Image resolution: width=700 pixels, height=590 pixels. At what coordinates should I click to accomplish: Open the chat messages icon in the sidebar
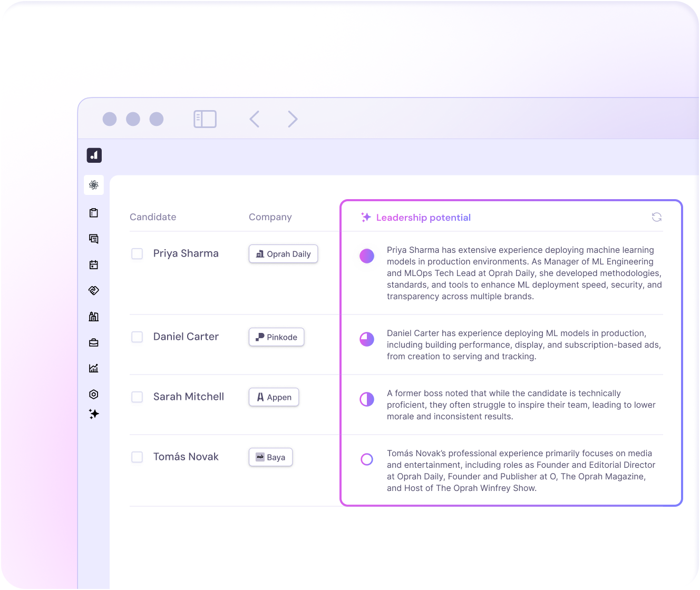pos(94,239)
